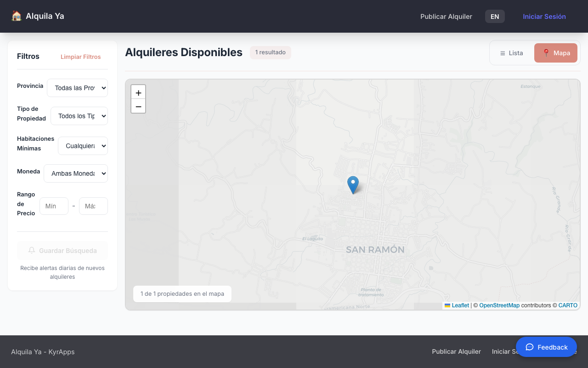Click the bell icon on Guardar Búsqueda
Image resolution: width=588 pixels, height=368 pixels.
tap(32, 251)
